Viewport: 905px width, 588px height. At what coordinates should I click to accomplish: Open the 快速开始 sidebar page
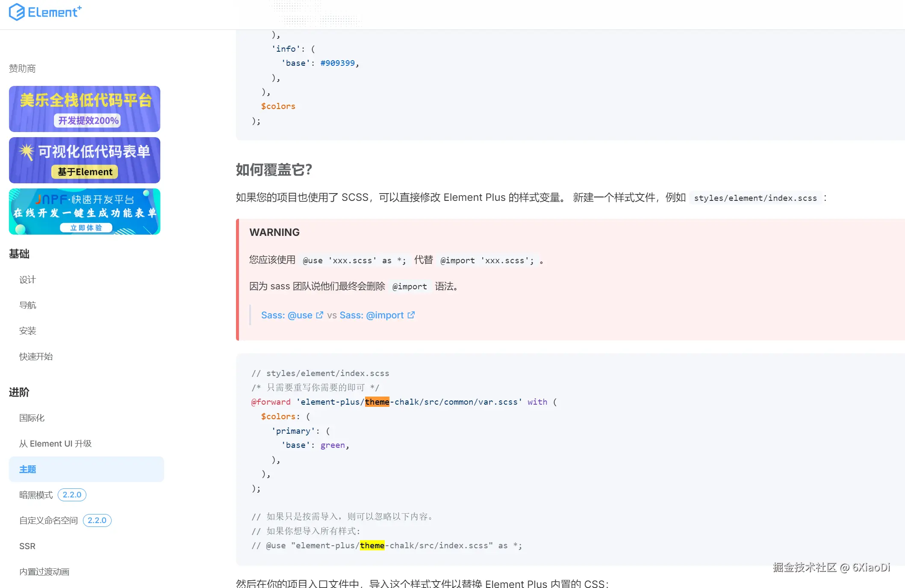point(36,356)
